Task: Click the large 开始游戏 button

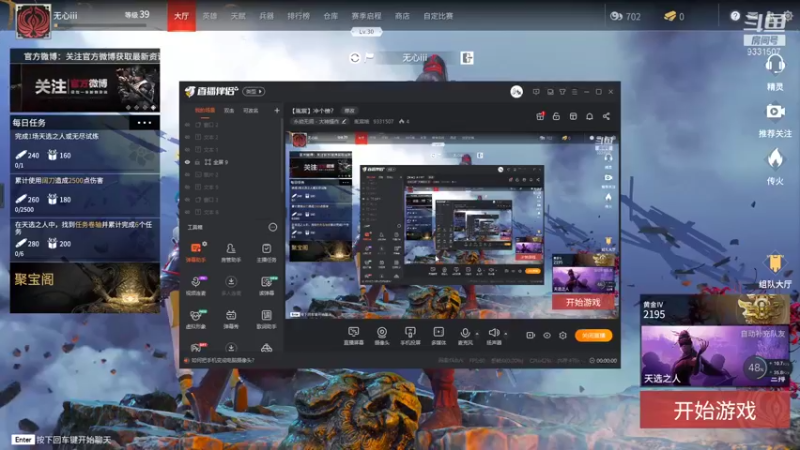Action: pos(714,410)
